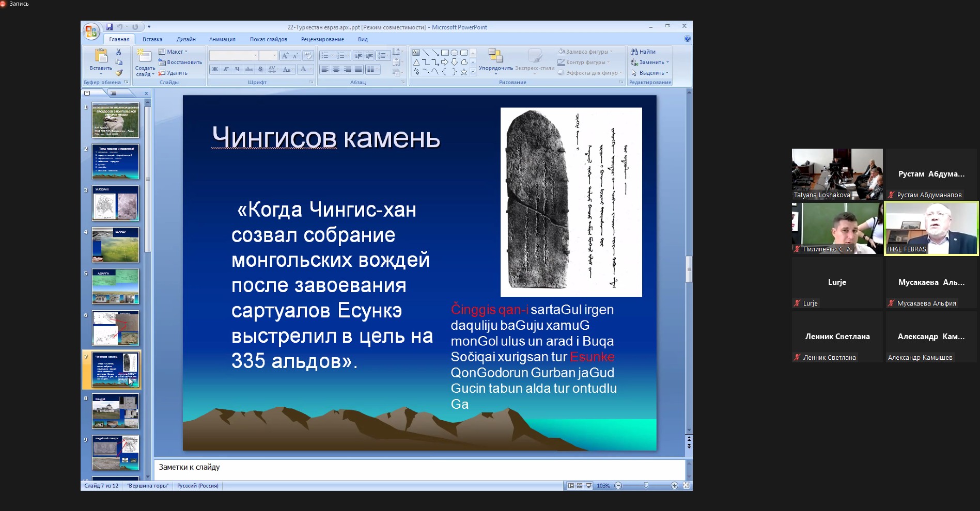Screen dimensions: 980x511
Task: Select the oval shape tool
Action: tap(454, 53)
